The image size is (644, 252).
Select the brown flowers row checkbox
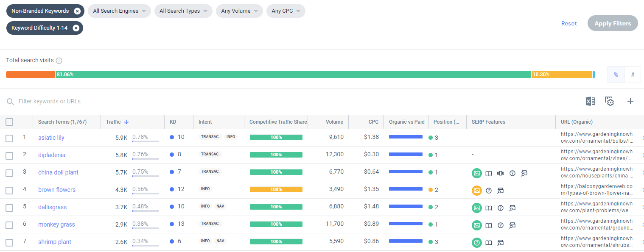[9, 190]
